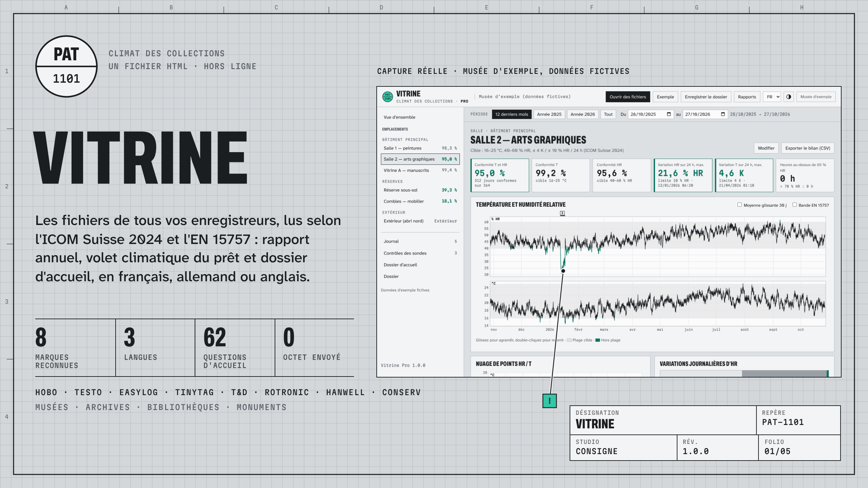The width and height of the screenshot is (868, 488).
Task: Enable Moyenne glissante 30 j checkbox
Action: [739, 205]
